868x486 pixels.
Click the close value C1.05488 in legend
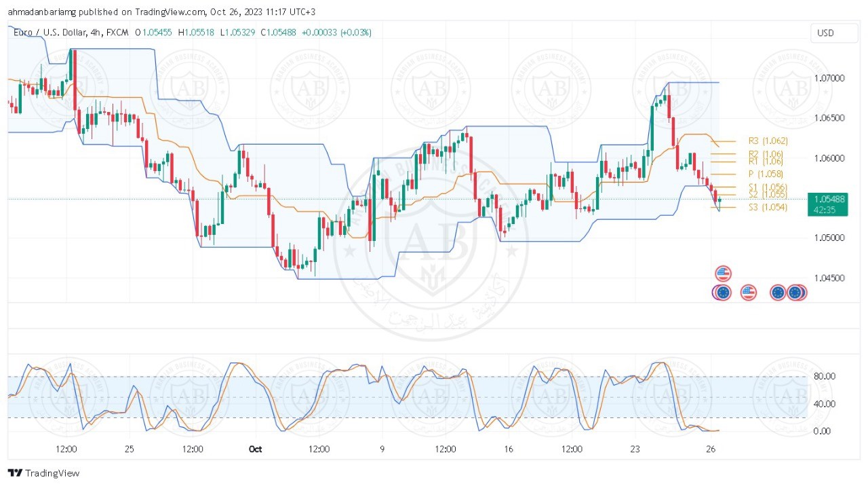point(277,33)
